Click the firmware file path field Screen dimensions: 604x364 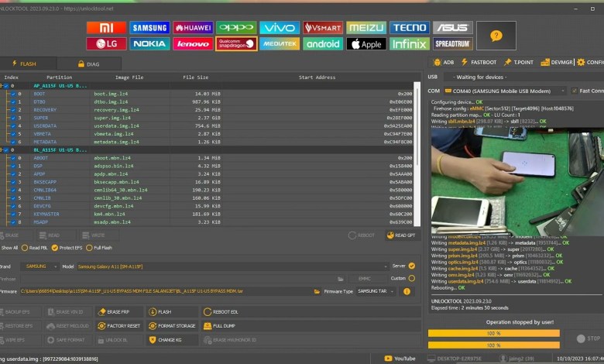[166, 291]
